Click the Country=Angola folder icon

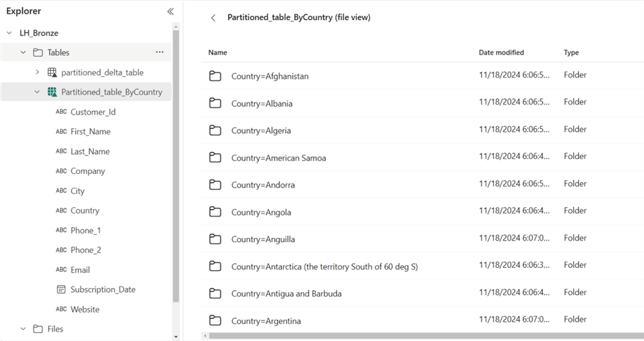pyautogui.click(x=215, y=212)
